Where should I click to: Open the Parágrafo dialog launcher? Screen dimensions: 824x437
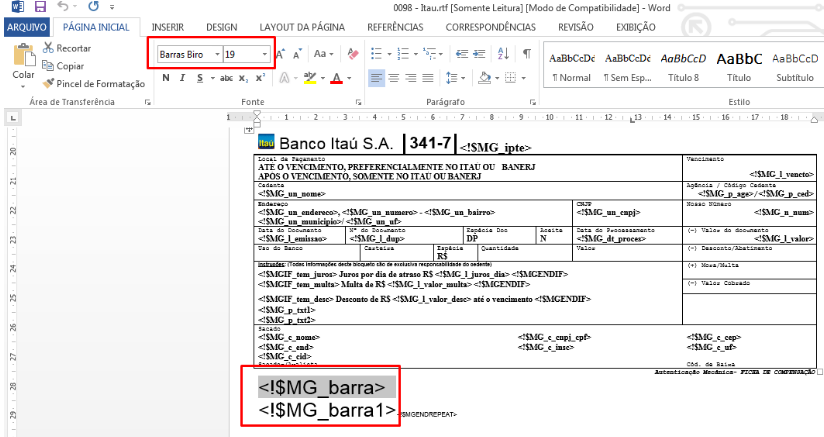532,102
